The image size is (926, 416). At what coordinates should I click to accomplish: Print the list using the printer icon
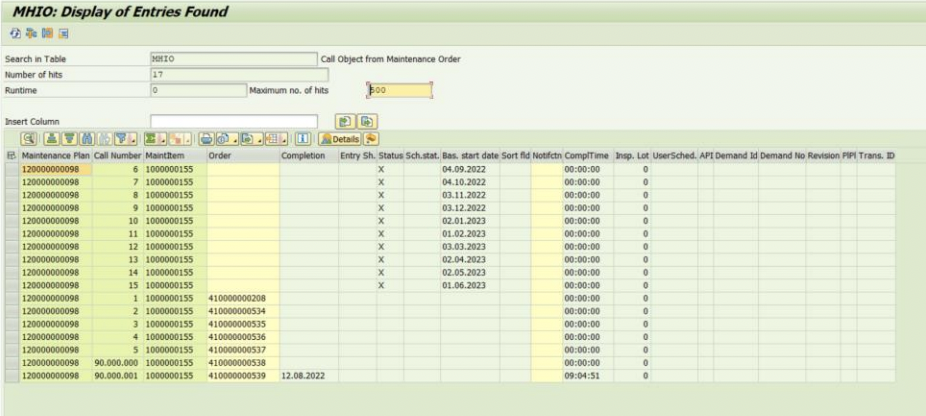[205, 139]
